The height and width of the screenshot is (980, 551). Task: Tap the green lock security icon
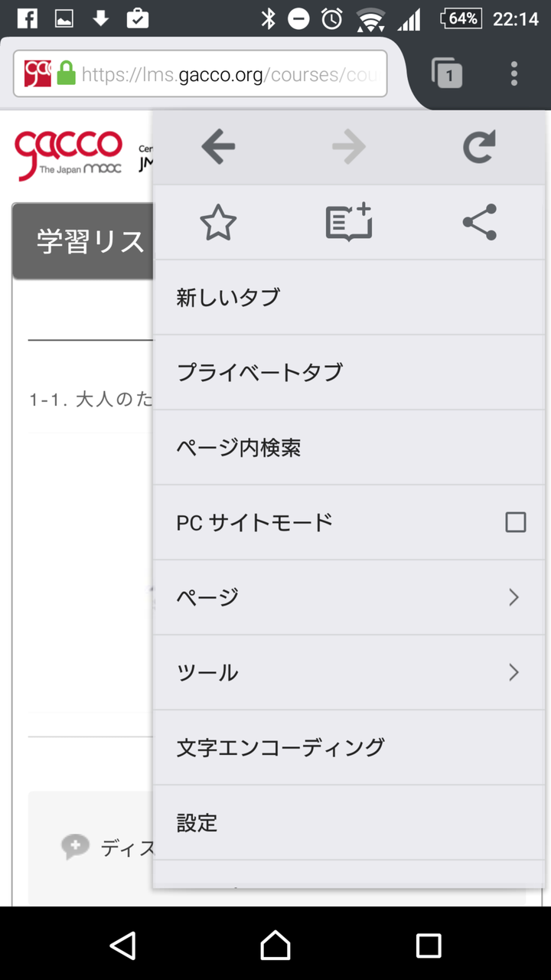tap(67, 73)
